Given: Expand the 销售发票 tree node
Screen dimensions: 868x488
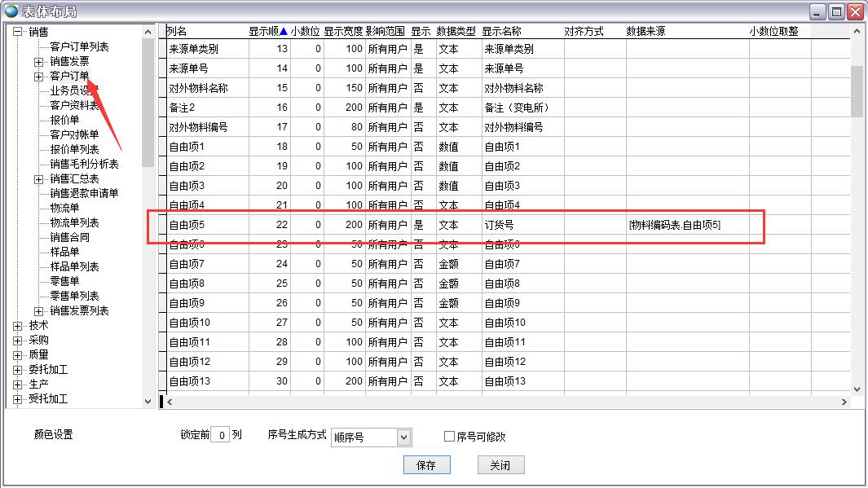Looking at the screenshot, I should tap(38, 62).
